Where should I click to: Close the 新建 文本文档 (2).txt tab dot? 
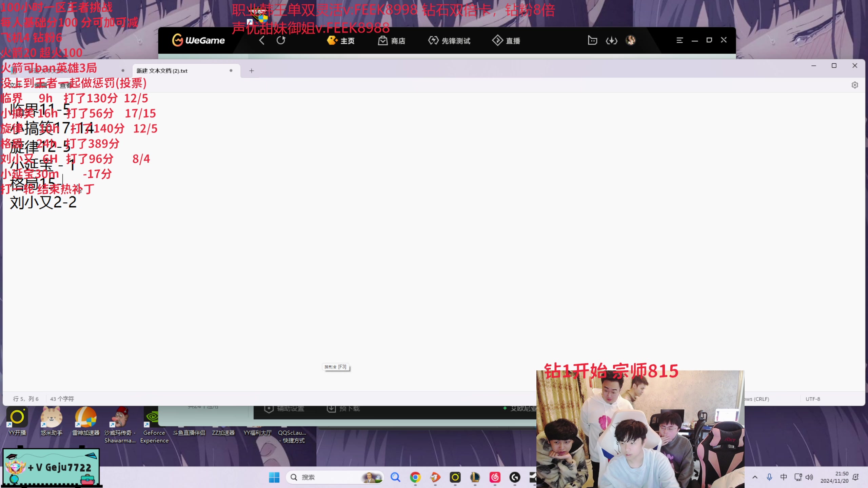231,70
